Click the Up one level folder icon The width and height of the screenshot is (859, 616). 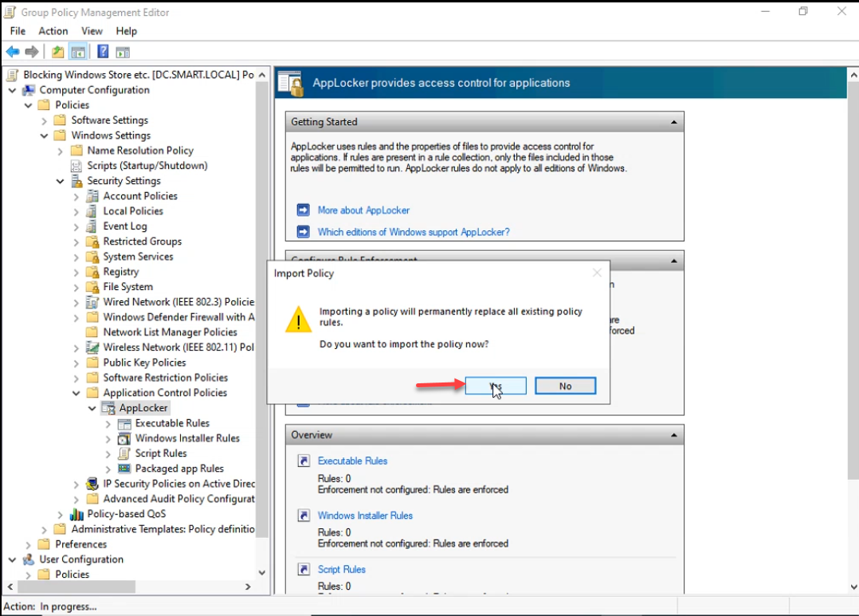coord(57,52)
